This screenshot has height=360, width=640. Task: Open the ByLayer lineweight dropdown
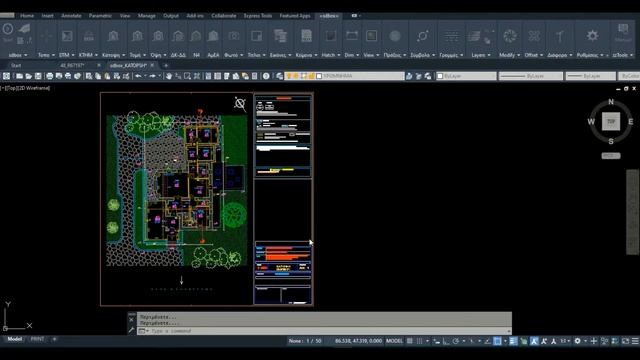click(590, 76)
